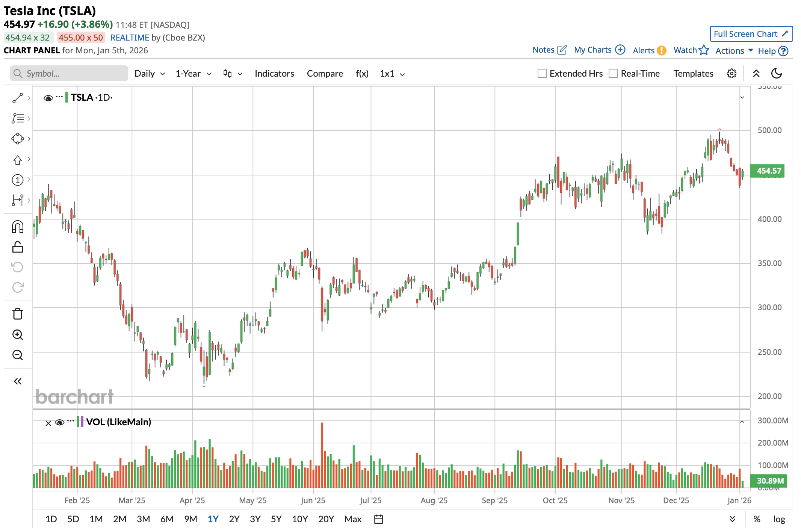801x532 pixels.
Task: Select the trend line drawing tool
Action: point(17,98)
